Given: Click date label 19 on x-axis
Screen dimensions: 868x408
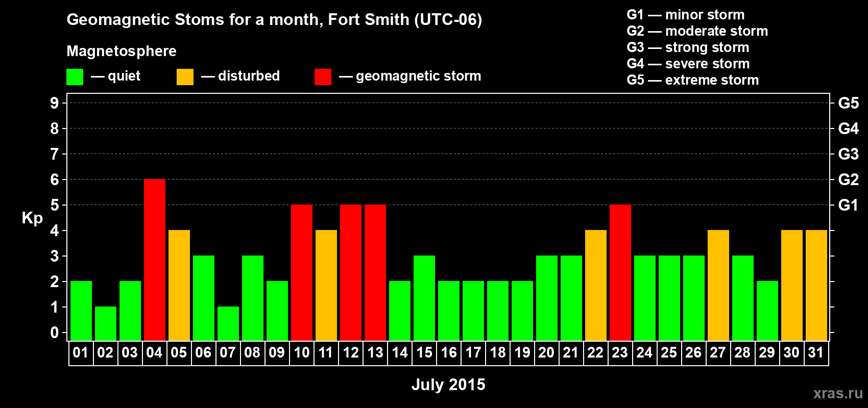Looking at the screenshot, I should [x=522, y=352].
